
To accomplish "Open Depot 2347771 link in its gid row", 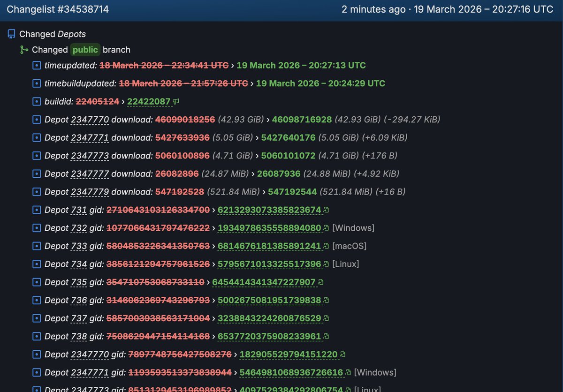I will coord(90,372).
